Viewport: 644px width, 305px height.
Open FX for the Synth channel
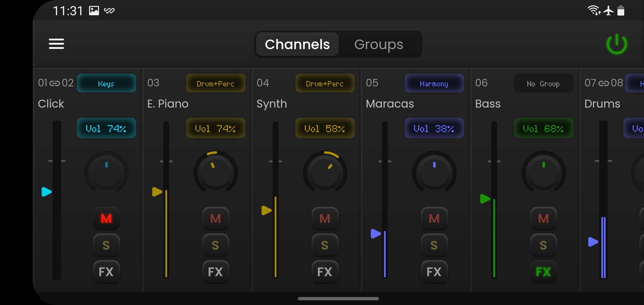coord(325,272)
